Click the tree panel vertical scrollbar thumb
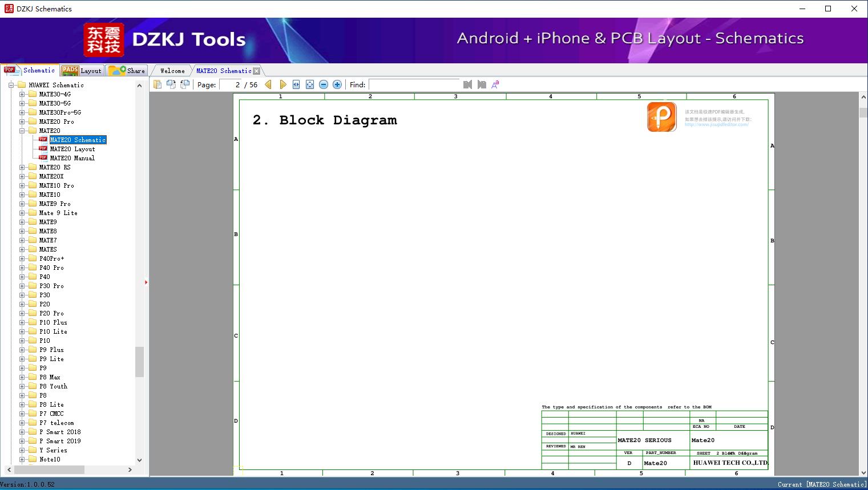Image resolution: width=868 pixels, height=490 pixels. click(139, 362)
